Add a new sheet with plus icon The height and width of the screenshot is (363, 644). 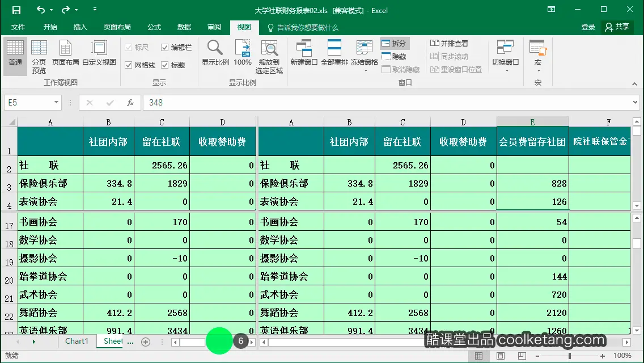145,341
